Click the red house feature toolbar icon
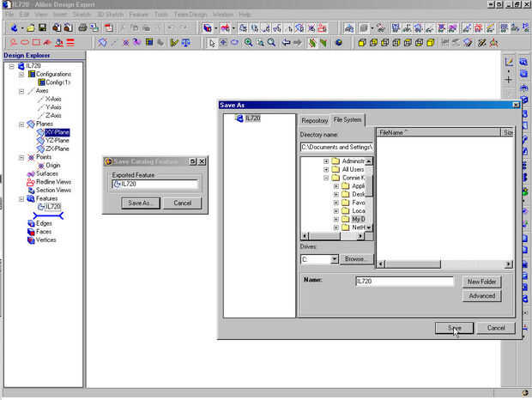The width and height of the screenshot is (532, 400). 323,27
